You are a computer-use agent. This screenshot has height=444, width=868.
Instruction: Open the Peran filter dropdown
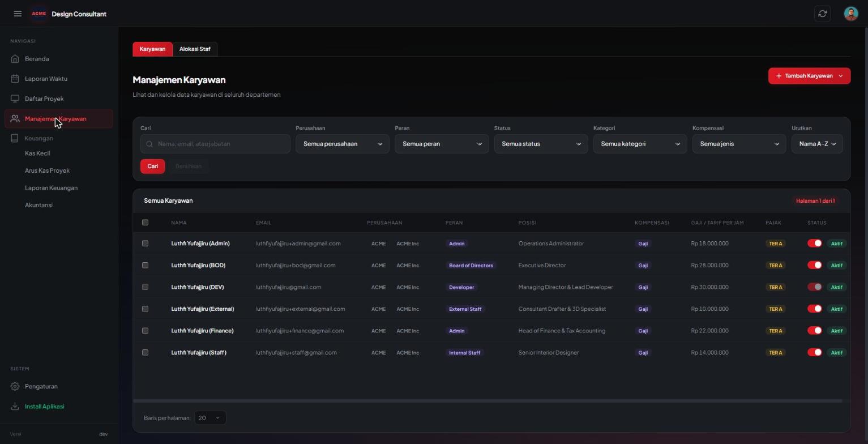(442, 144)
